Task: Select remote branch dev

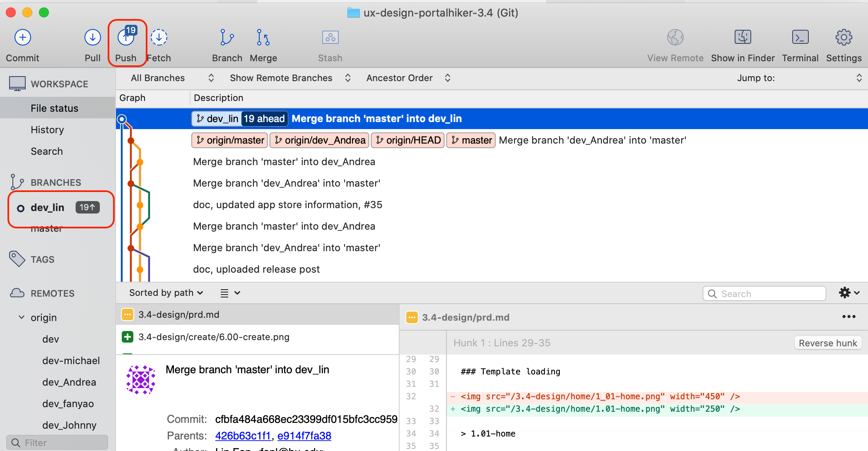Action: (x=51, y=339)
